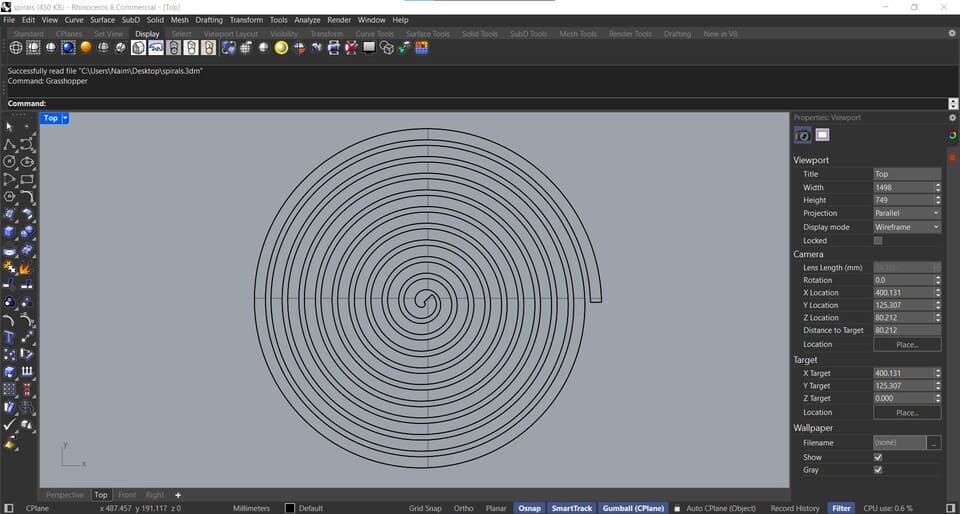Click the Filter button in status bar
The height and width of the screenshot is (514, 960).
point(841,508)
